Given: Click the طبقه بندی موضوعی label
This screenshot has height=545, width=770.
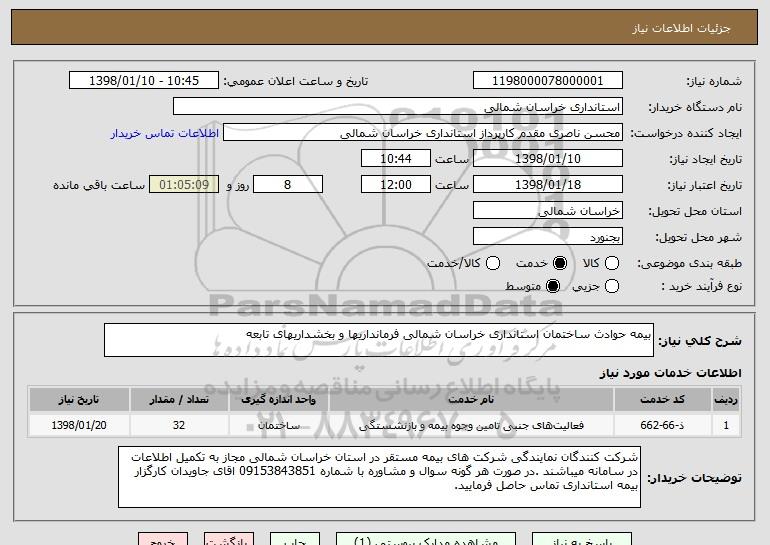Looking at the screenshot, I should [690, 264].
